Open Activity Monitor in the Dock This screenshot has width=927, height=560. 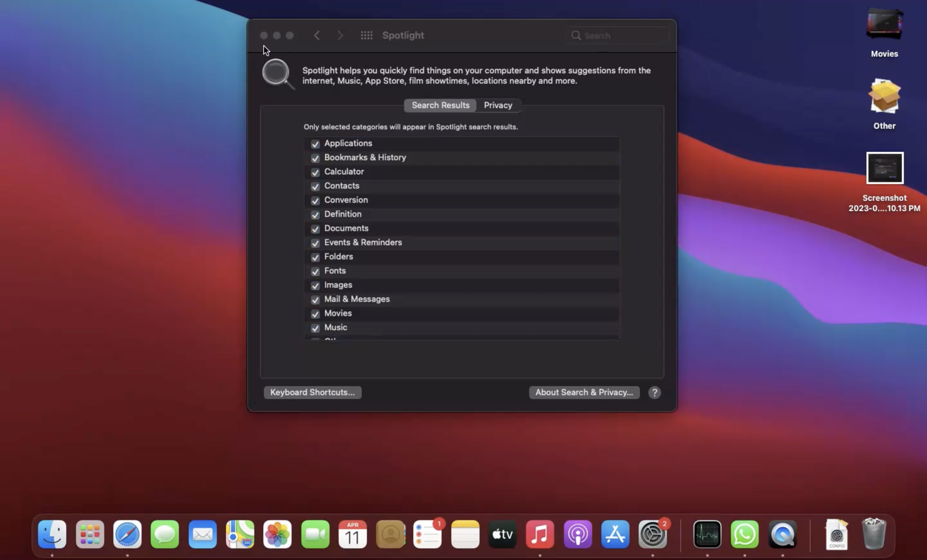pyautogui.click(x=707, y=534)
